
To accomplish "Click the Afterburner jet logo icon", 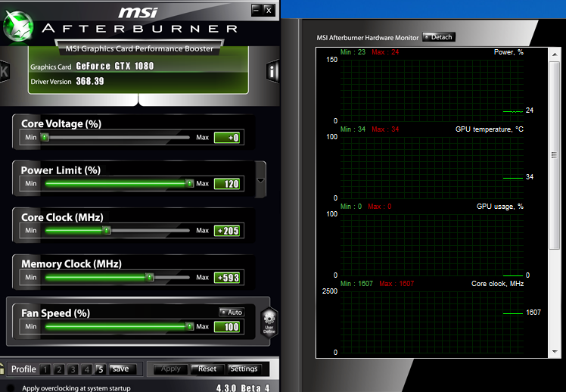I will (x=17, y=26).
